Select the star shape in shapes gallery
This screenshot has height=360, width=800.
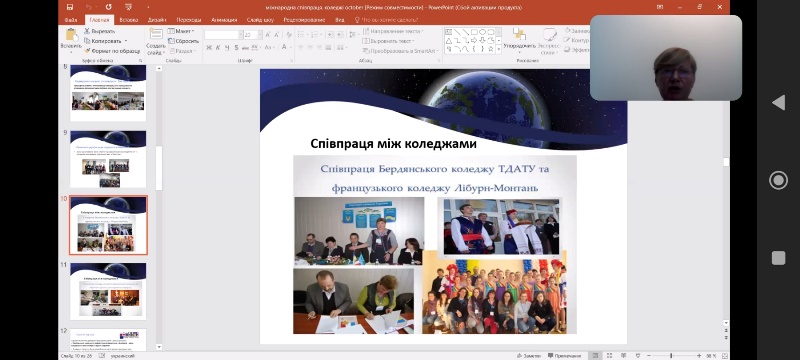[490, 49]
